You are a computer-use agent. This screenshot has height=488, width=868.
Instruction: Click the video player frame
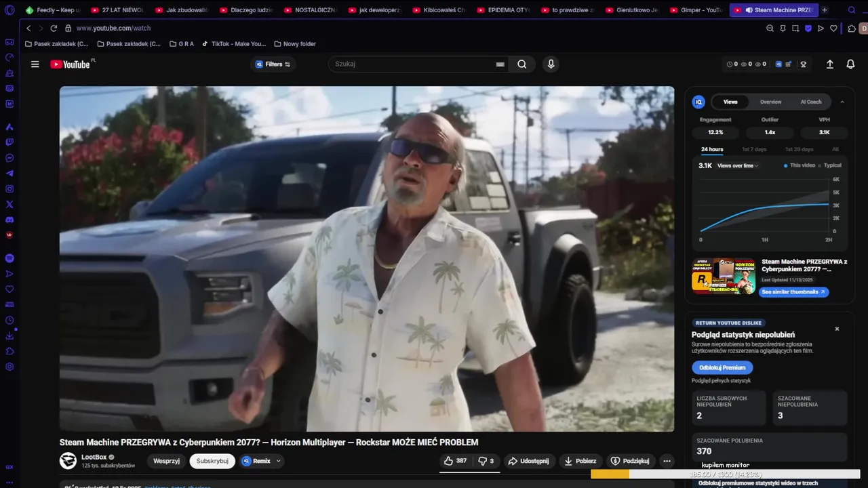[x=367, y=258]
